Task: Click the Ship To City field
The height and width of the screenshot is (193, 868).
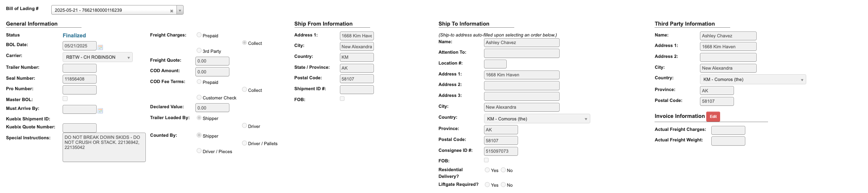Action: click(522, 107)
